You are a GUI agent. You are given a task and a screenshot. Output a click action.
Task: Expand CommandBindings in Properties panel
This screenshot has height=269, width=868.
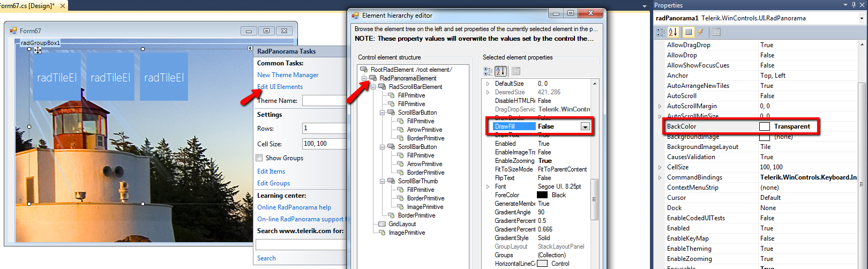660,177
